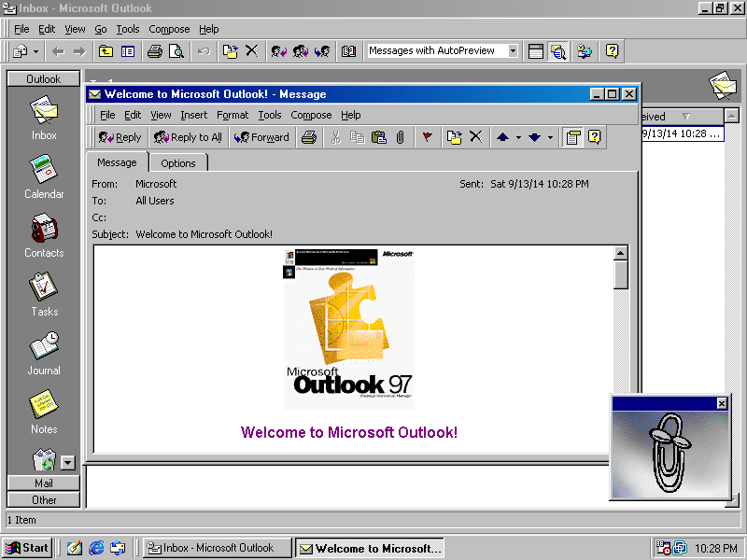
Task: Switch to the Options tab
Action: click(x=178, y=163)
